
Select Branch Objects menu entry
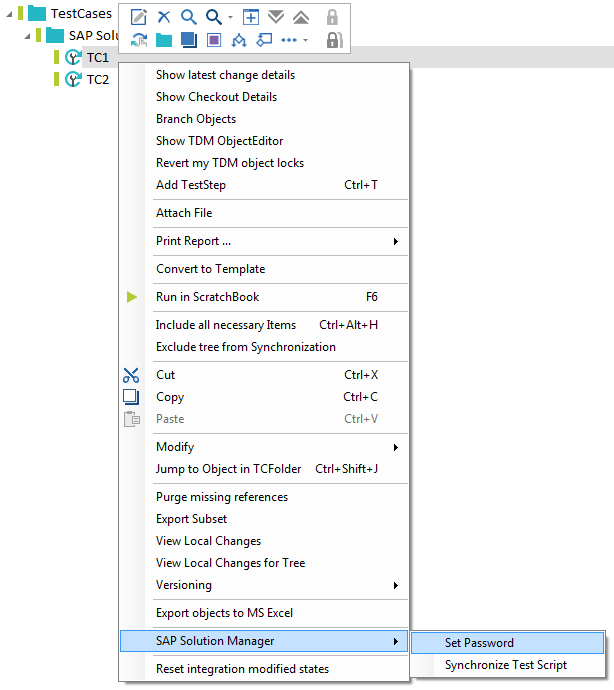coord(196,119)
